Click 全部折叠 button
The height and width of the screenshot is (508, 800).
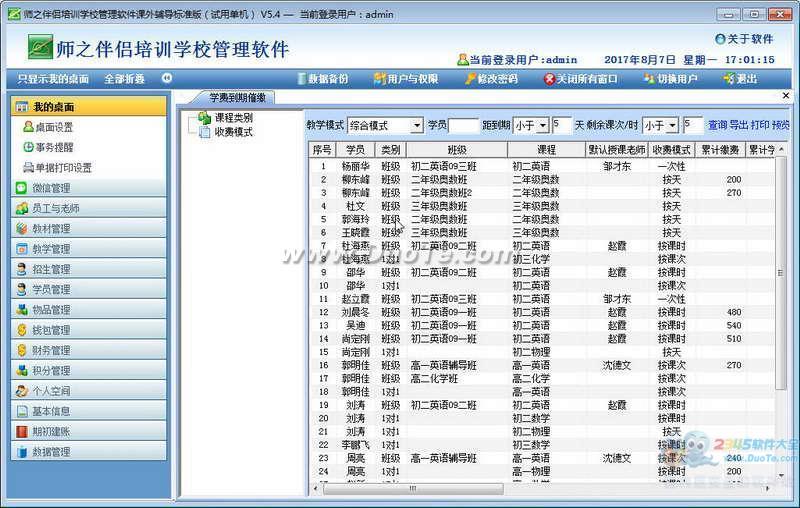pyautogui.click(x=124, y=79)
